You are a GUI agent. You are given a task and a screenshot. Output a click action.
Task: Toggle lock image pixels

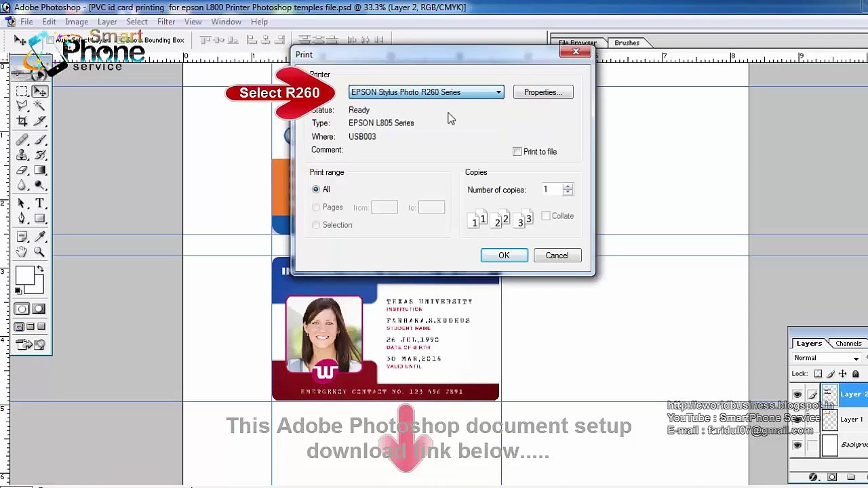coord(831,373)
